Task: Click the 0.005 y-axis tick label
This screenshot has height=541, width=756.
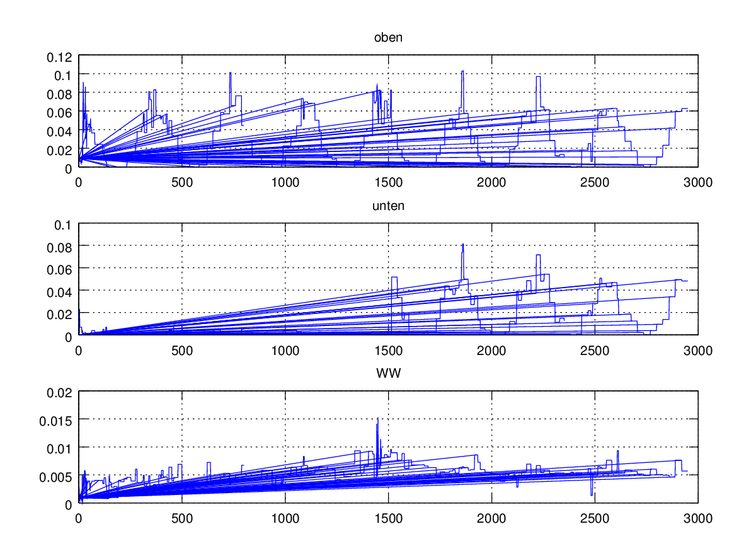Action: point(57,477)
